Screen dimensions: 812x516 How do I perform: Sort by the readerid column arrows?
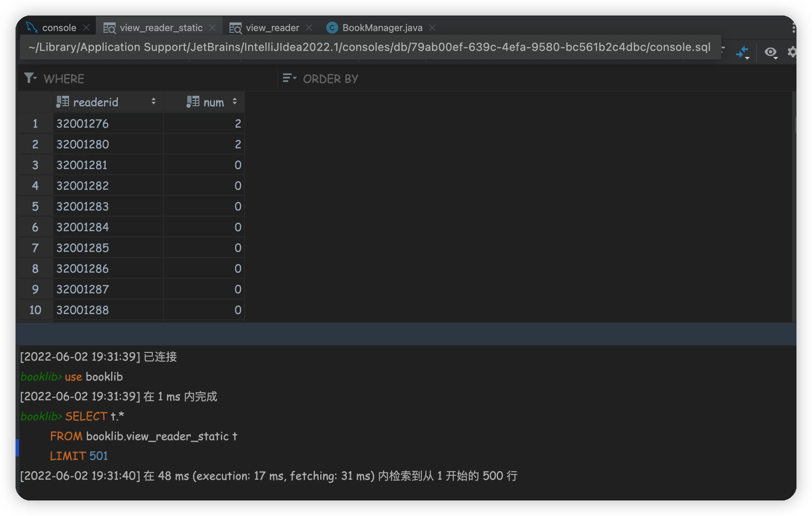pos(154,102)
